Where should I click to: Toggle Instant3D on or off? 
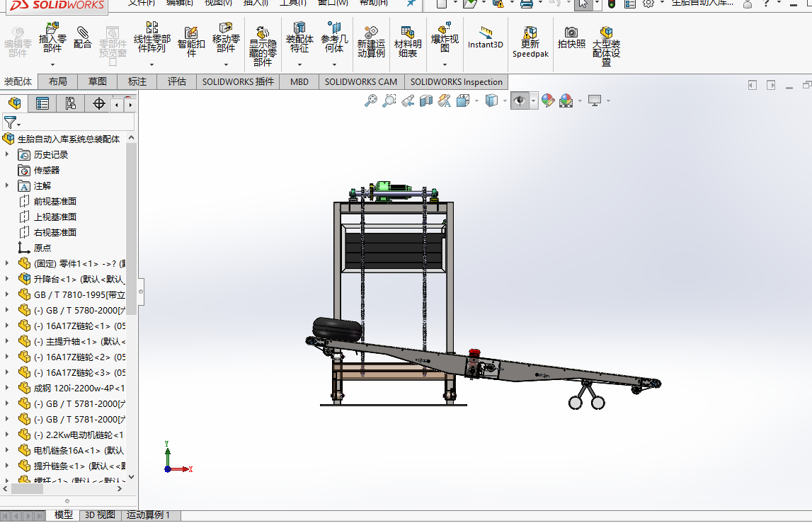point(485,38)
